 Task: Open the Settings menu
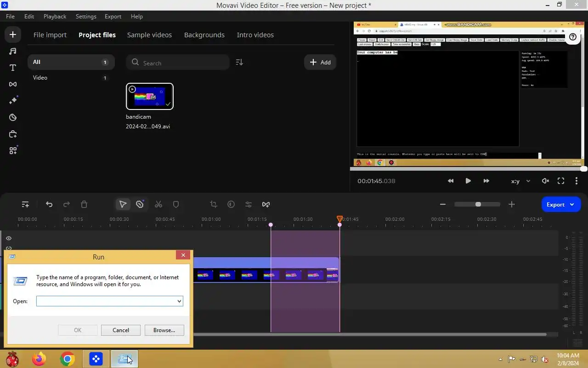[86, 16]
